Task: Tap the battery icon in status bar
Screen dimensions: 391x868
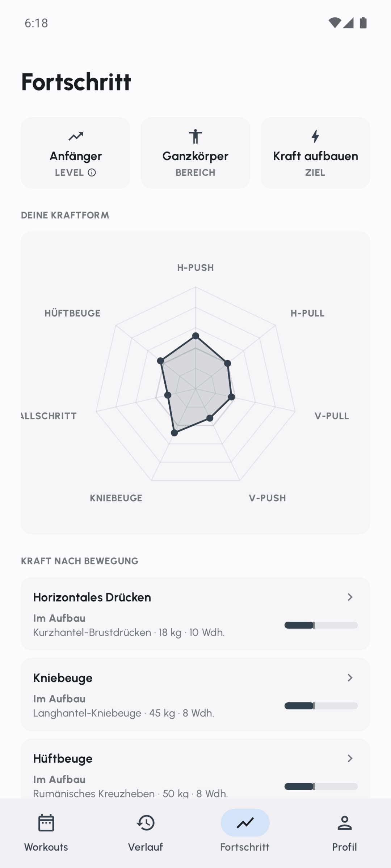Action: [363, 23]
